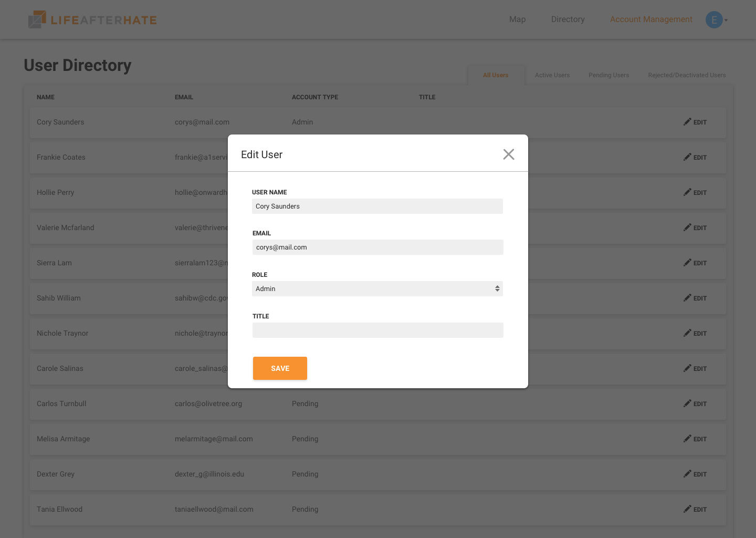The height and width of the screenshot is (538, 756).
Task: Open the Role dropdown showing Admin
Action: click(x=377, y=288)
